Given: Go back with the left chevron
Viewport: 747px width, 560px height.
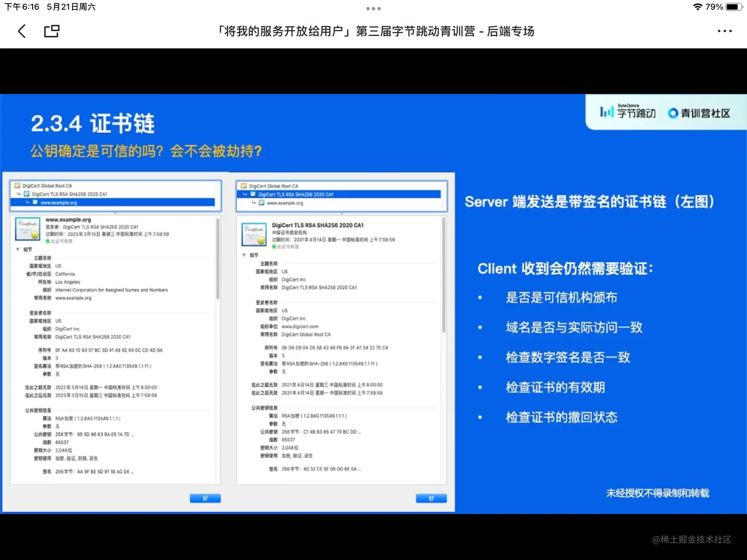Looking at the screenshot, I should (x=22, y=32).
